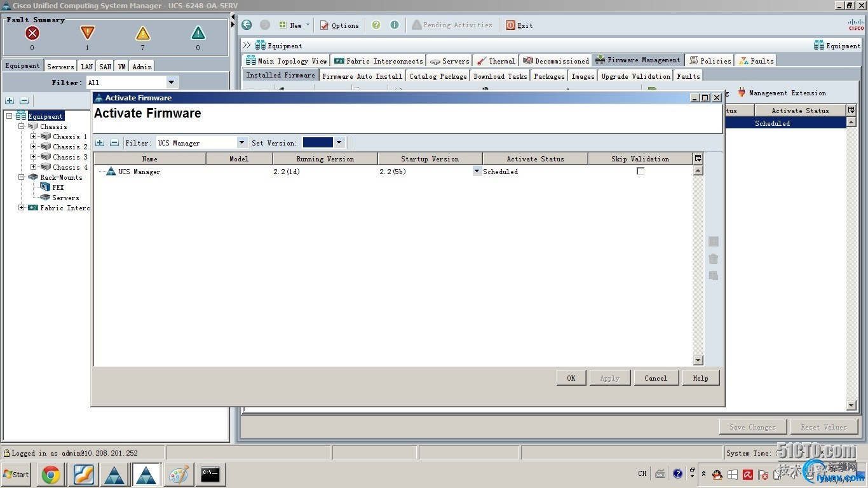Click expand-all plus icon in Activate Firmware dialog
Viewport: 868px width, 488px height.
click(x=100, y=143)
